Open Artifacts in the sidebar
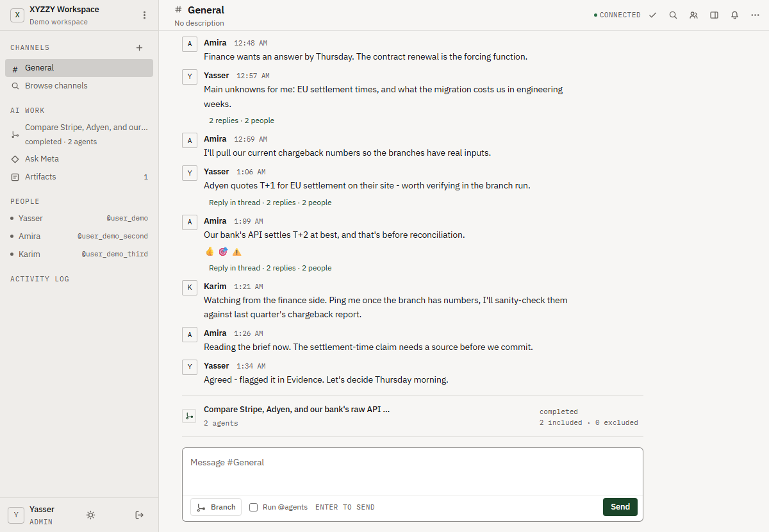This screenshot has height=532, width=769. point(79,177)
